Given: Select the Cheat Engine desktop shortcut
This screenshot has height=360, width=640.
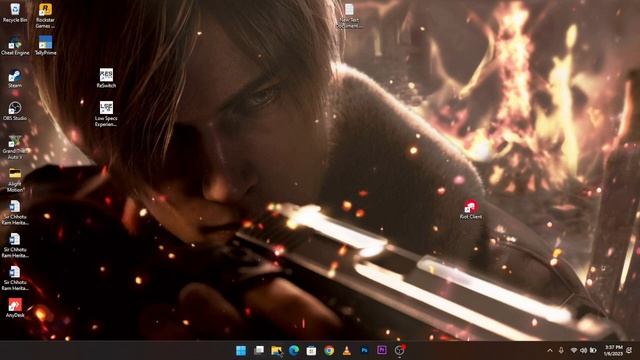Looking at the screenshot, I should [x=15, y=45].
